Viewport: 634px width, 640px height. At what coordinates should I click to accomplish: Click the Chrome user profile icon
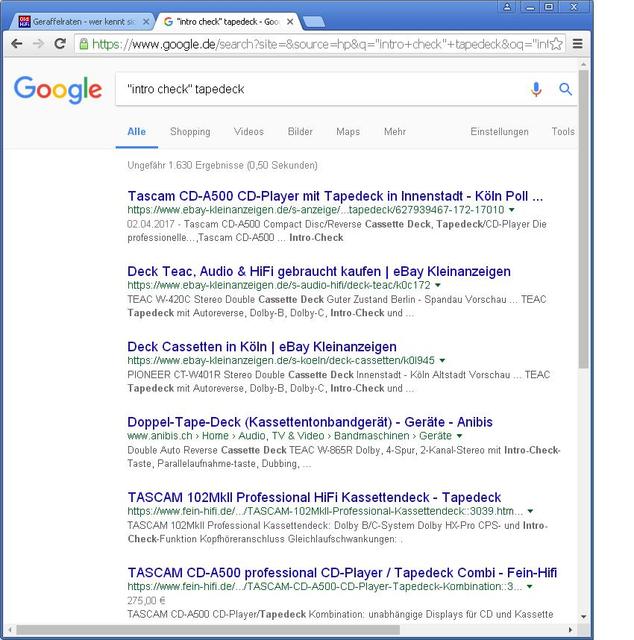tap(507, 7)
